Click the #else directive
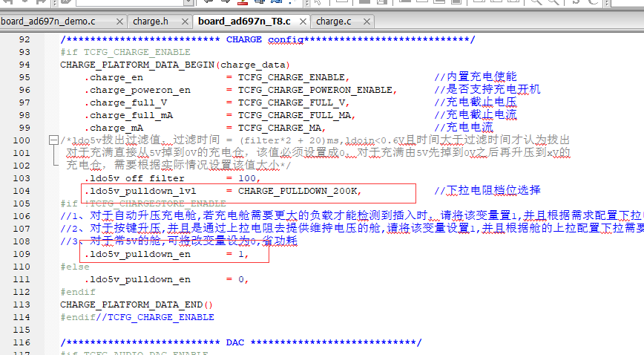 pyautogui.click(x=75, y=267)
